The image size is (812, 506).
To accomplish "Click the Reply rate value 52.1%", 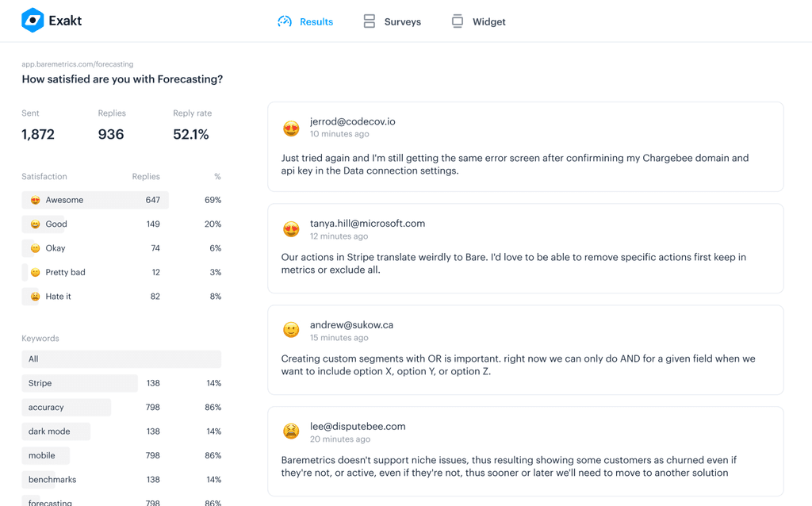I will tap(191, 134).
